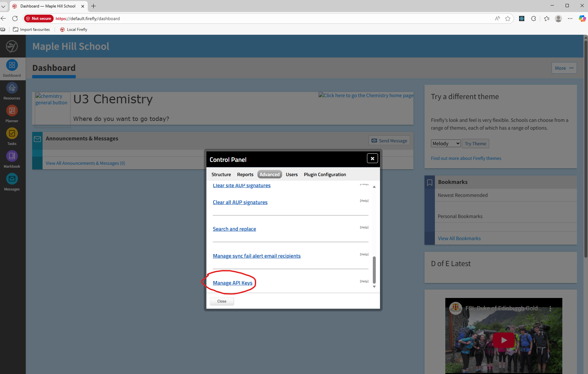Click Newest Recommended bookmarks row
This screenshot has height=374, width=588.
pyautogui.click(x=506, y=195)
